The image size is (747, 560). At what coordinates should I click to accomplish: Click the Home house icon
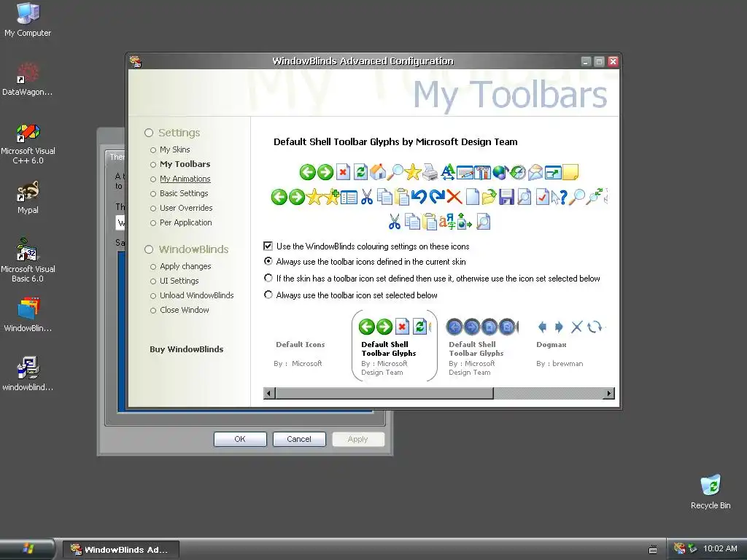pyautogui.click(x=378, y=172)
